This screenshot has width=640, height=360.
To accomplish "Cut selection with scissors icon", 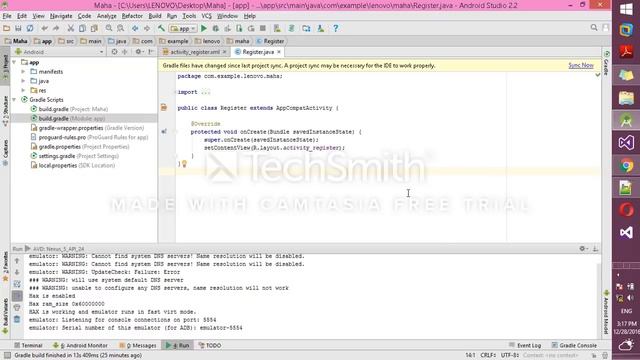I will pos(71,28).
